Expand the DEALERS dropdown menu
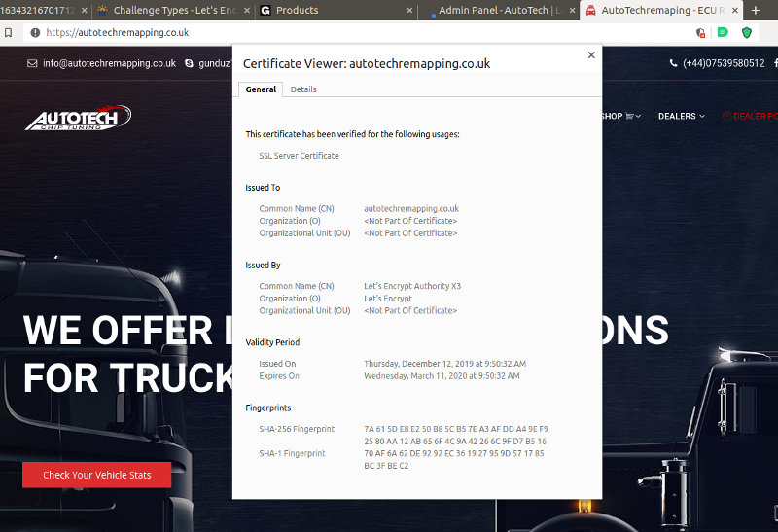Image resolution: width=778 pixels, height=532 pixels. [x=682, y=116]
